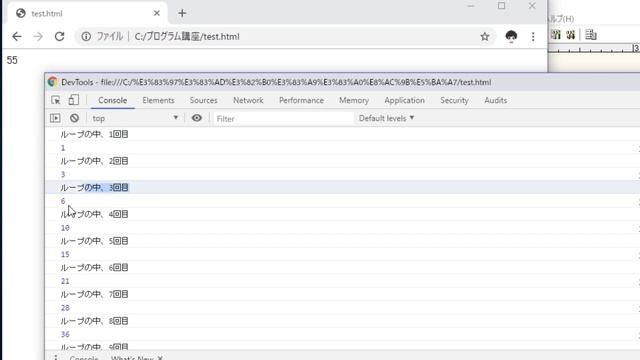Click the browser forward arrow

click(x=38, y=37)
